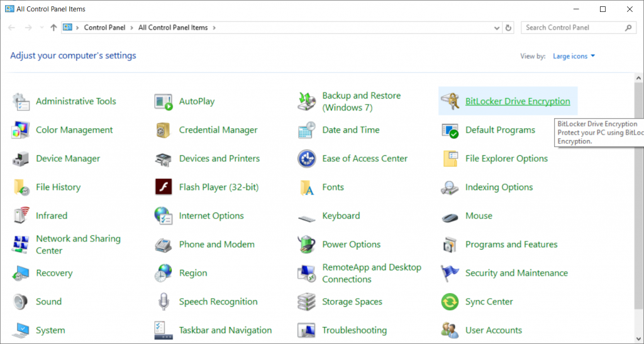The height and width of the screenshot is (344, 644).
Task: Open the Region globe icon
Action: click(x=164, y=273)
